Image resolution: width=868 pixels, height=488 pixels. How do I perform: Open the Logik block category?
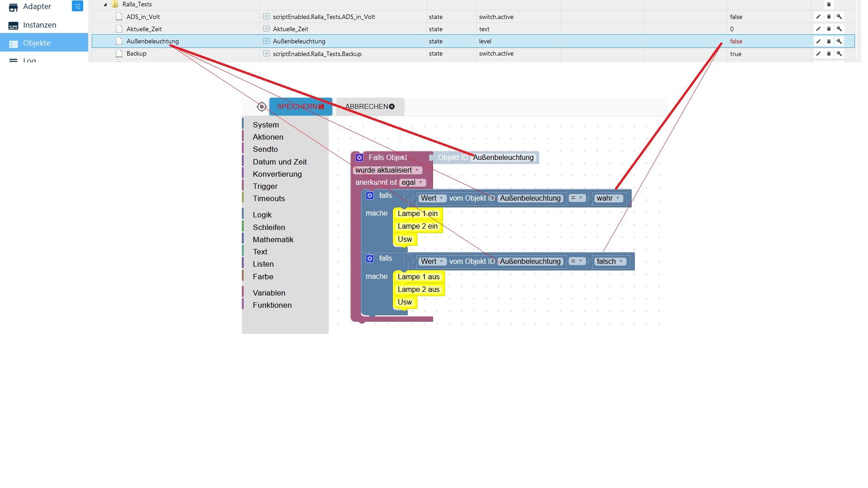click(x=262, y=215)
